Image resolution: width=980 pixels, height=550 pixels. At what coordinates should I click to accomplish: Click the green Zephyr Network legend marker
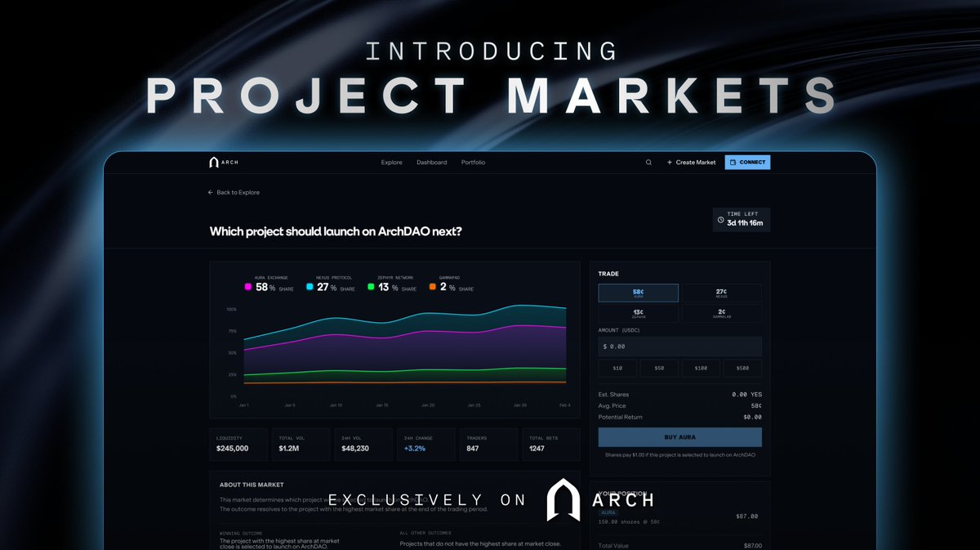(x=371, y=288)
